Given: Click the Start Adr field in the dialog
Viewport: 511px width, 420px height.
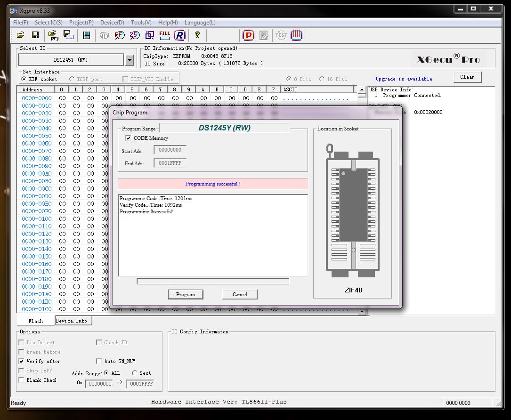Looking at the screenshot, I should coord(170,150).
